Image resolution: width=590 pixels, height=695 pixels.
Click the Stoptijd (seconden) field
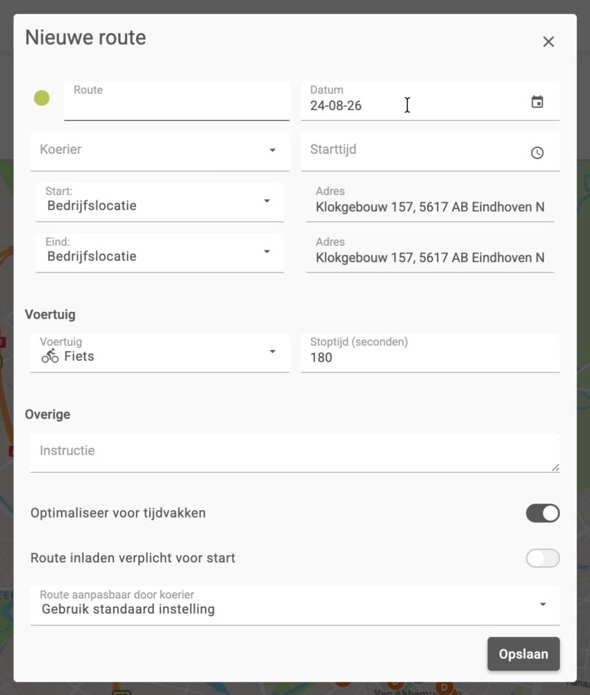430,353
